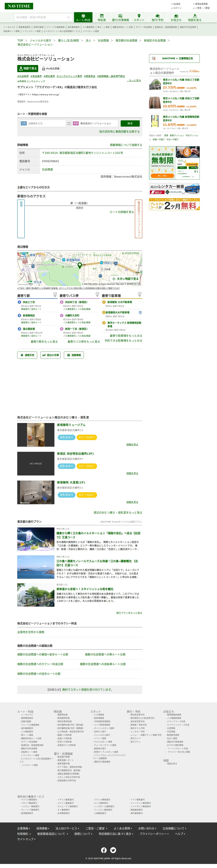This screenshot has width=217, height=868.
Task: Click ルートの詳細を見る link
Action: 122,212
